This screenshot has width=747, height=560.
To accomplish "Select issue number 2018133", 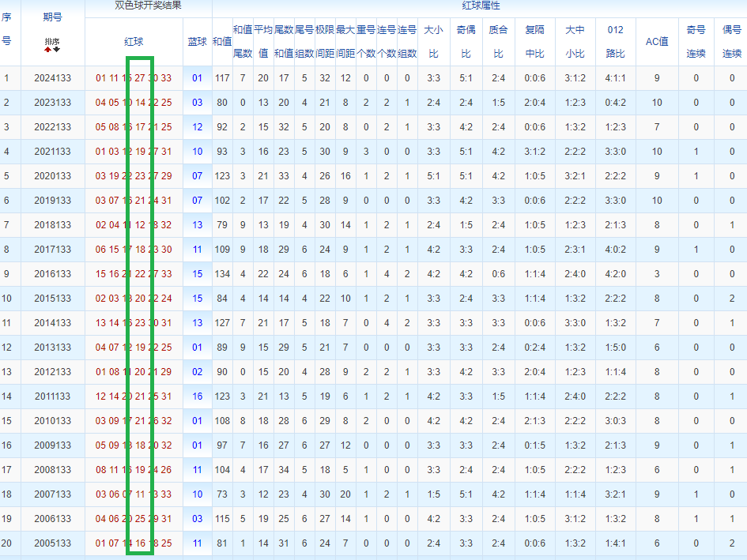I will tap(52, 225).
